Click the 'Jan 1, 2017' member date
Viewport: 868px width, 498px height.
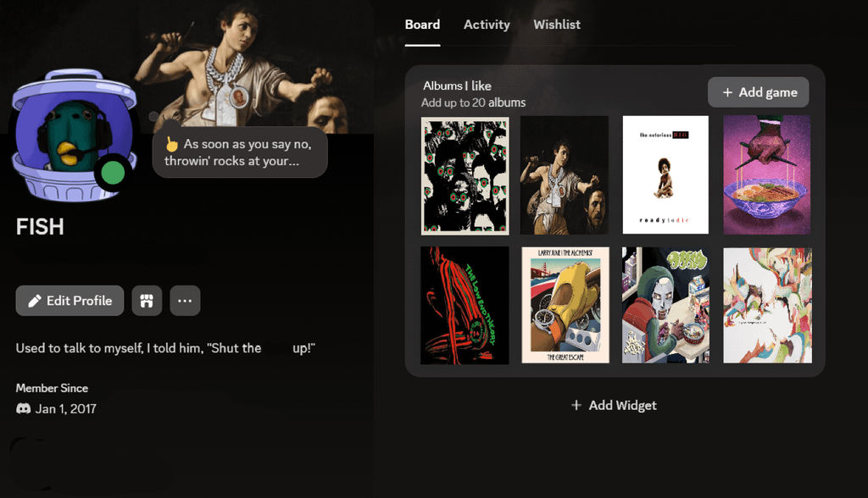66,409
